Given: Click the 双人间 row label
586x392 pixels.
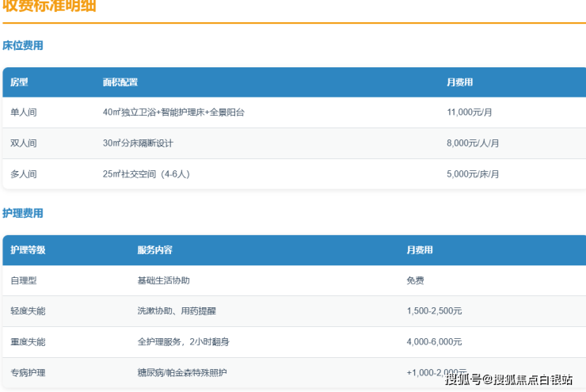Looking at the screenshot, I should pyautogui.click(x=23, y=143).
